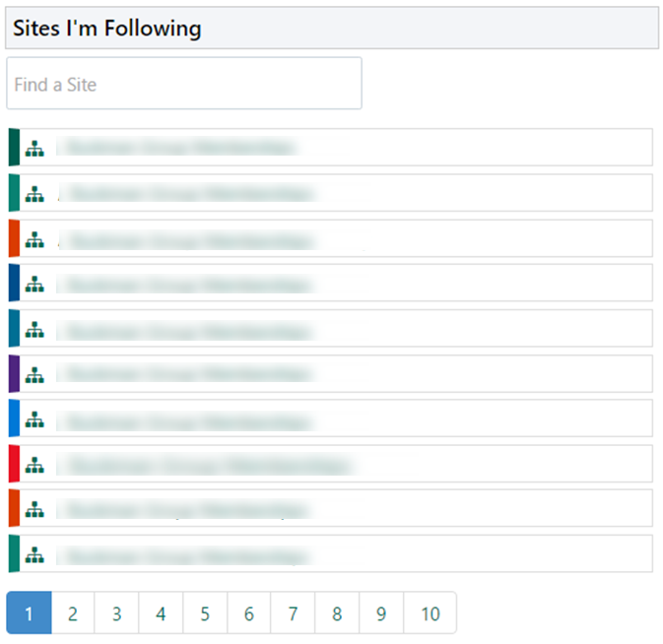Click the Sites I'm Following header
The width and height of the screenshot is (663, 644).
106,29
